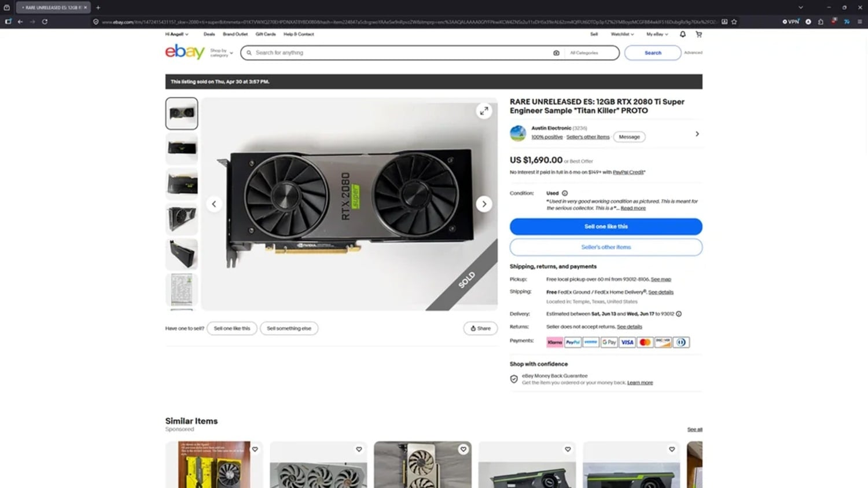Image resolution: width=868 pixels, height=488 pixels.
Task: Close the RARE UNRELEASED ES tab
Action: (x=85, y=8)
